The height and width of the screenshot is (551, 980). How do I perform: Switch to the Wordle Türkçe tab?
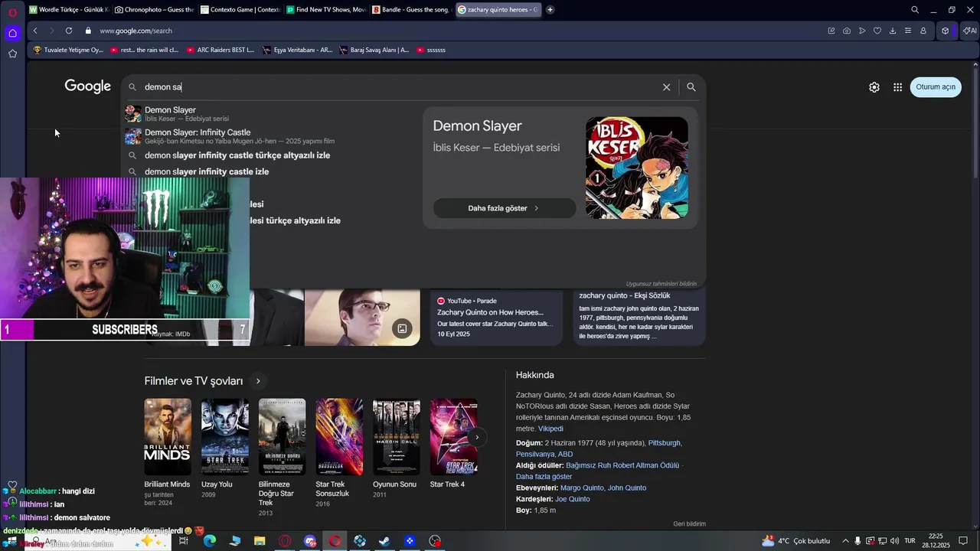[69, 10]
